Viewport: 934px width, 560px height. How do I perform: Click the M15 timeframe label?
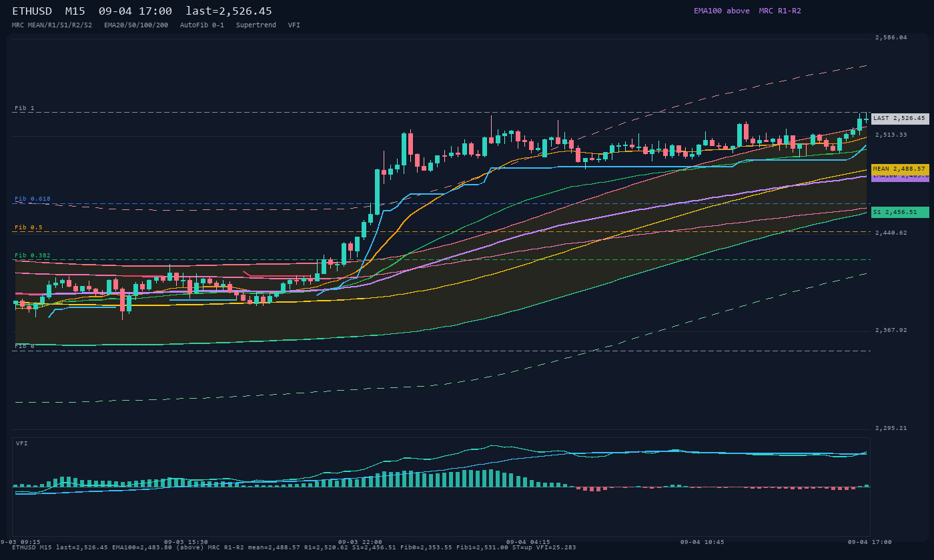pos(75,11)
